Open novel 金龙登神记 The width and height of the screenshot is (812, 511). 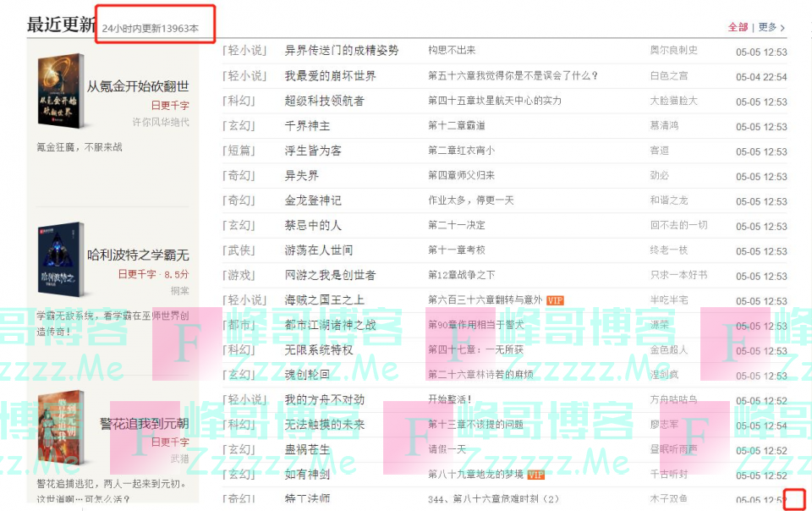[312, 201]
